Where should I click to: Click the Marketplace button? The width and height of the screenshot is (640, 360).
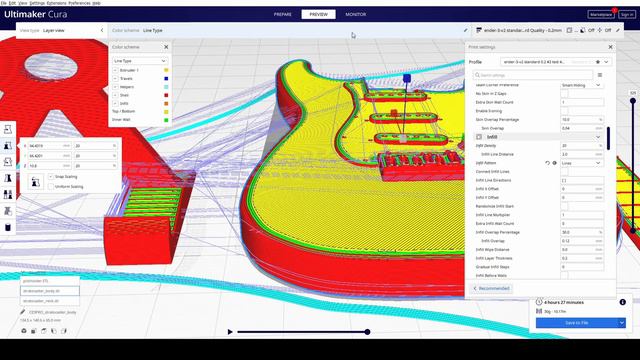(601, 14)
